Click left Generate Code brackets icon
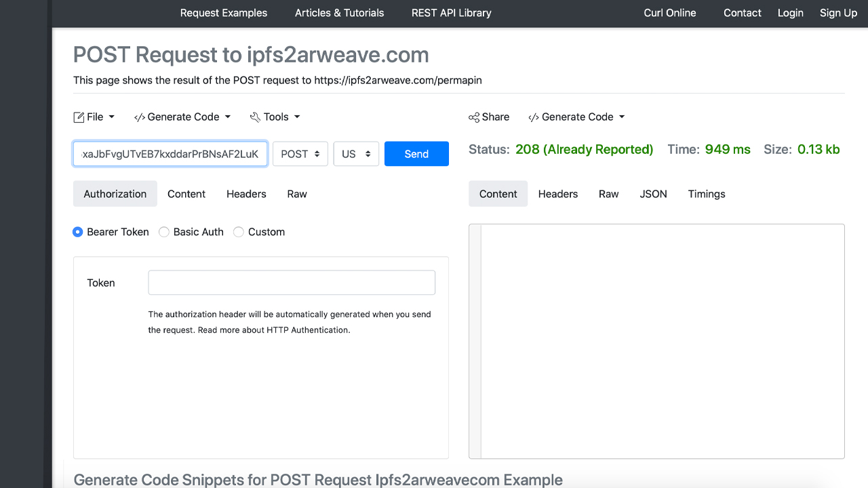The width and height of the screenshot is (868, 488). pos(139,117)
